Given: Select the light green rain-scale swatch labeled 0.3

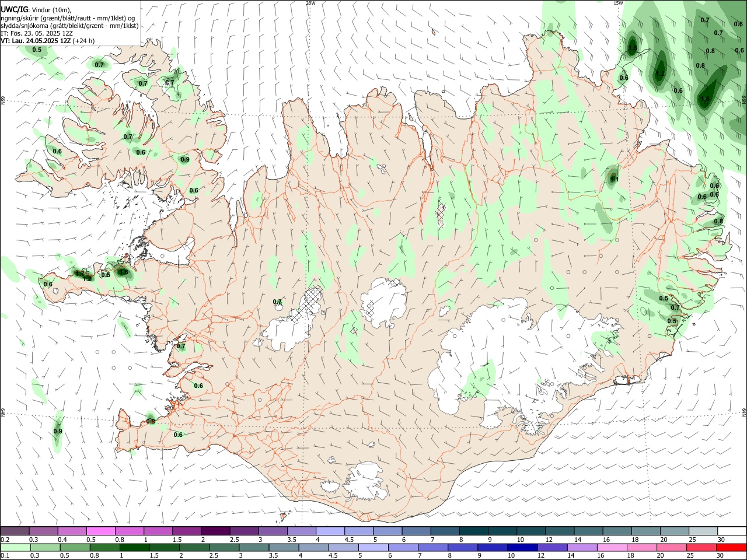Looking at the screenshot, I should [46, 547].
